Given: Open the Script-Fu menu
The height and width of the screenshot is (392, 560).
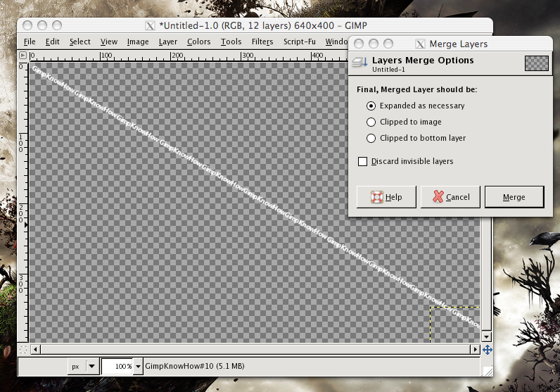Looking at the screenshot, I should 299,42.
